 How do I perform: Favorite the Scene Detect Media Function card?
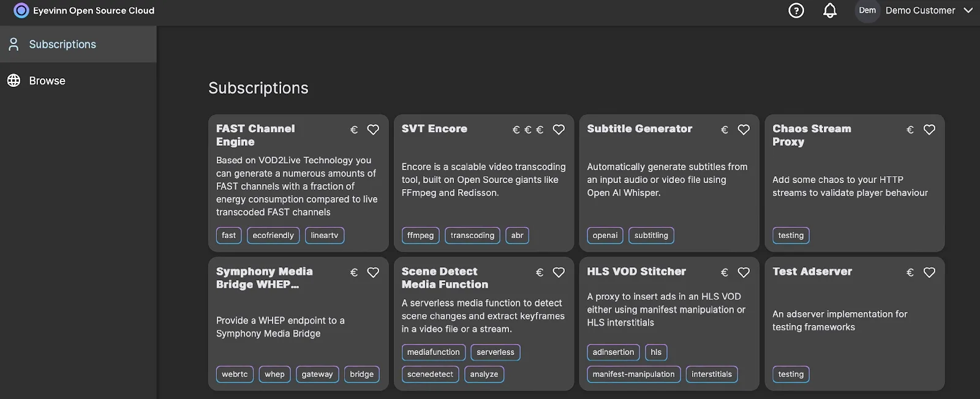pyautogui.click(x=559, y=272)
